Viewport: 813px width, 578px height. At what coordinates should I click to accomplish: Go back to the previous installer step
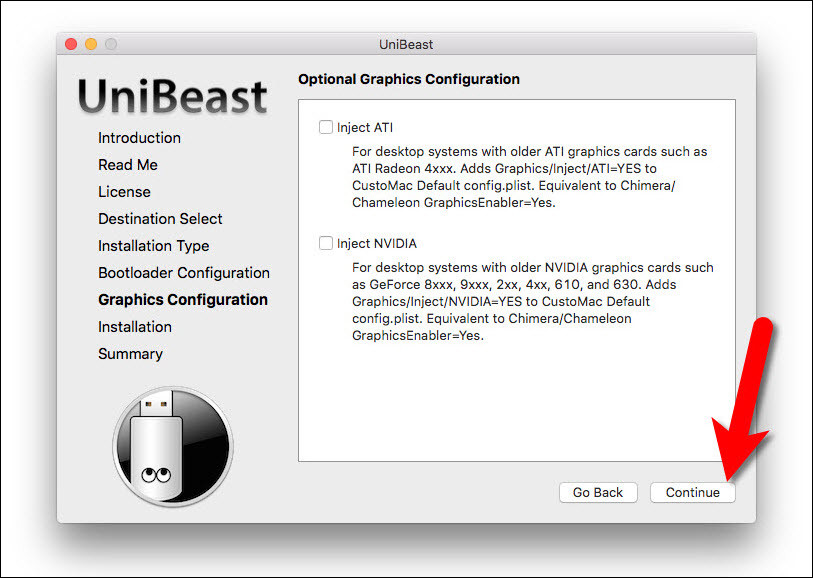pyautogui.click(x=598, y=492)
